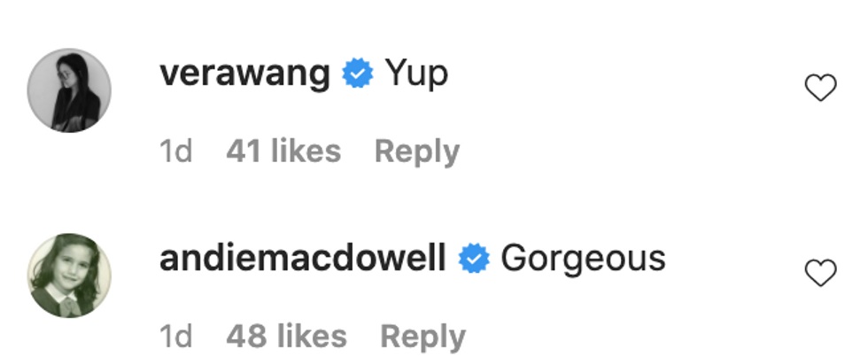The width and height of the screenshot is (868, 357).
Task: Click the black-and-white avatar of verawang
Action: click(69, 90)
